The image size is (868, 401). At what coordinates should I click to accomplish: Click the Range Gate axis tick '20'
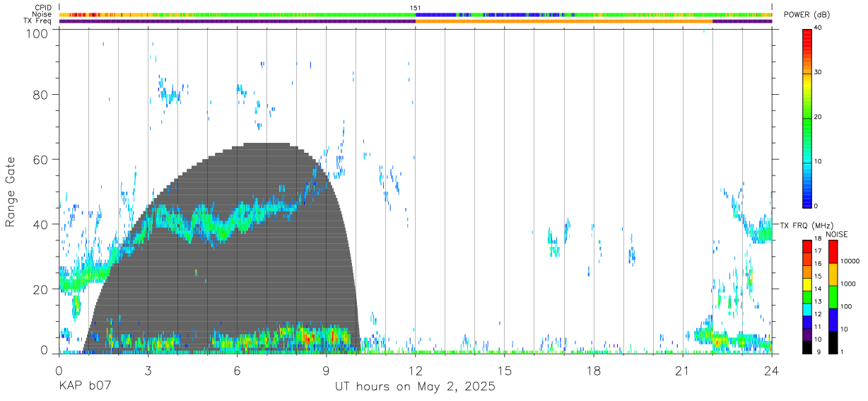pyautogui.click(x=41, y=289)
